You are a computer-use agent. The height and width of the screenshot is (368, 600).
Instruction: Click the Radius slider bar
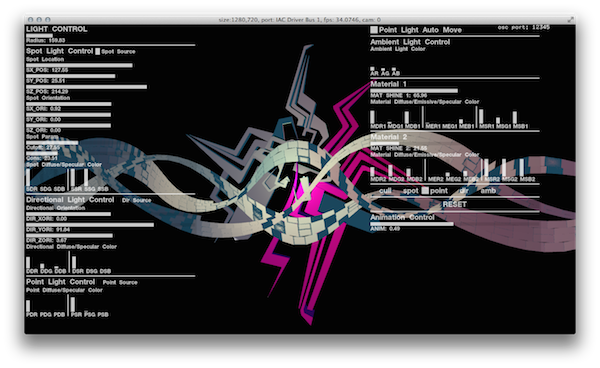click(x=39, y=36)
